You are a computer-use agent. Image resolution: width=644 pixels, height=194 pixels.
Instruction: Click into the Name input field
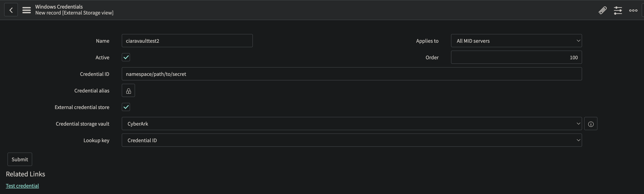(187, 41)
